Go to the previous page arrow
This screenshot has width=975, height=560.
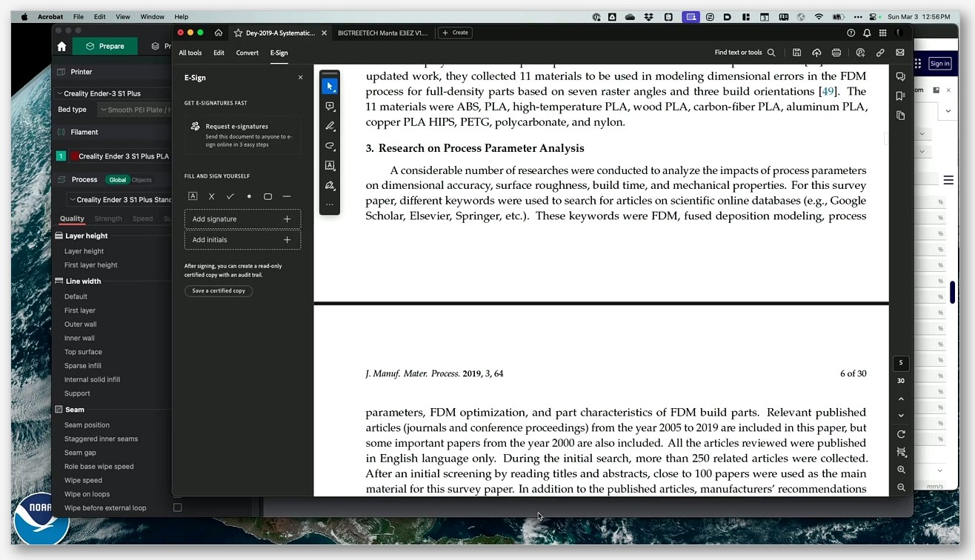(x=901, y=399)
